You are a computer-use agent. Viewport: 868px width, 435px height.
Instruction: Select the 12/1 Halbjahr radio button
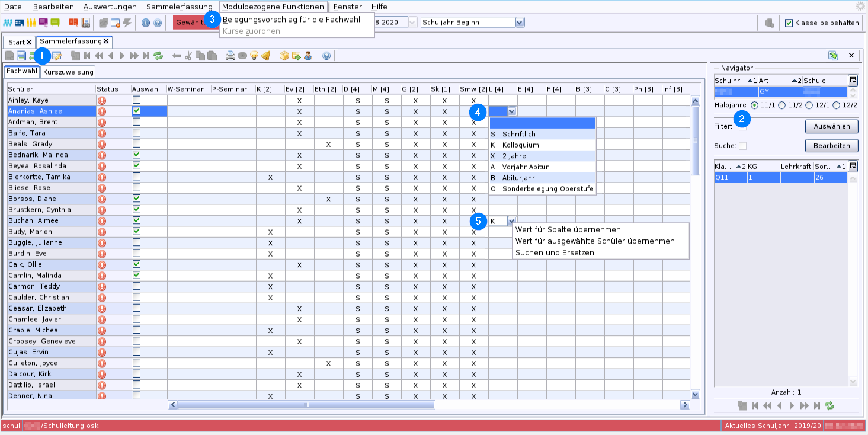(809, 105)
